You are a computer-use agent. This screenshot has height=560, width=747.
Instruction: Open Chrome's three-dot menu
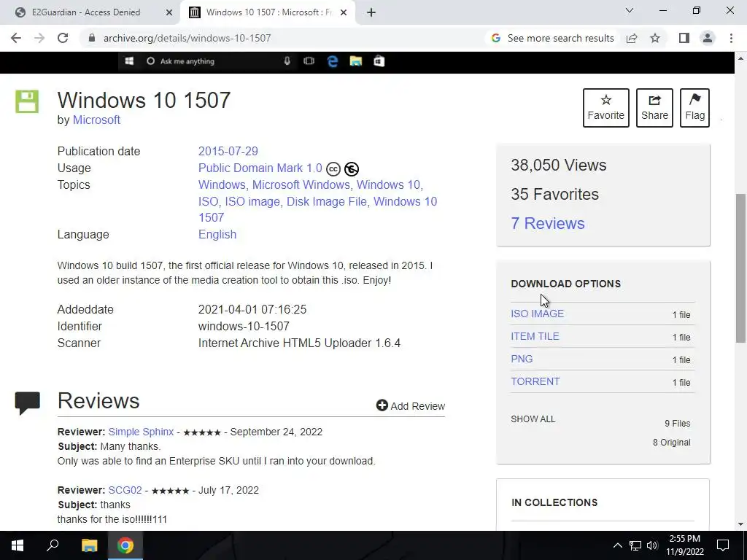point(731,38)
